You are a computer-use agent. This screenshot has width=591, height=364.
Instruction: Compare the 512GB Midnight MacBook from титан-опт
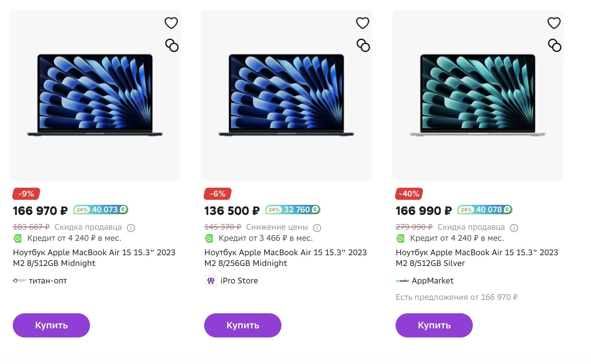pos(172,45)
